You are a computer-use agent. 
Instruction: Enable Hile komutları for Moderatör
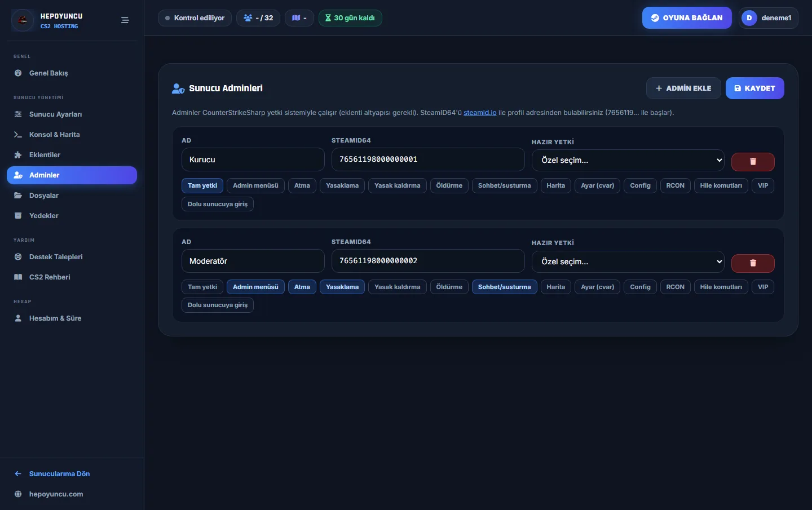[x=721, y=287]
